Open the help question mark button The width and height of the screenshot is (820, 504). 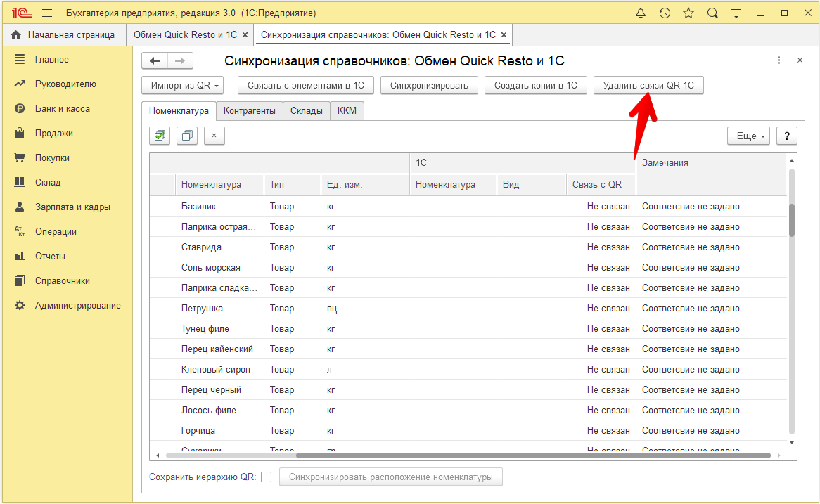[x=786, y=136]
